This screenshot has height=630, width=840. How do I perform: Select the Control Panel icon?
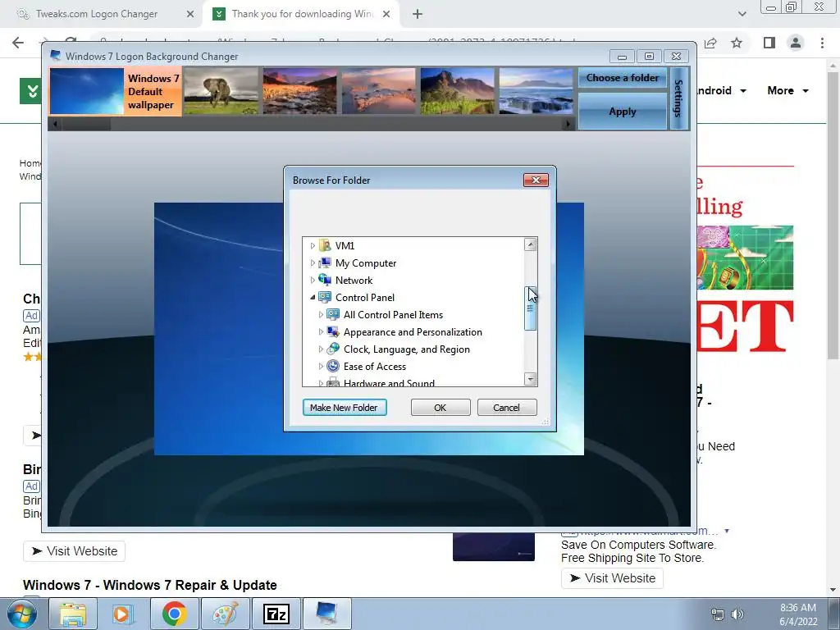point(325,297)
